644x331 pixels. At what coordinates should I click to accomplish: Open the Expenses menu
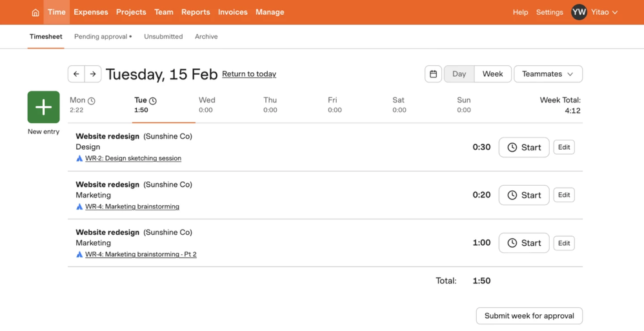pos(91,12)
